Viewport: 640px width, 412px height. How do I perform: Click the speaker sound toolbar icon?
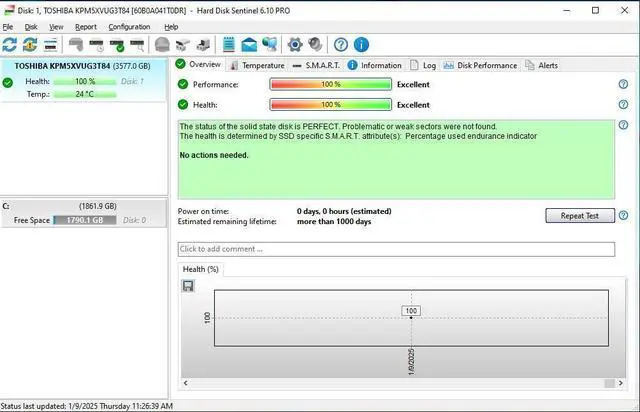click(x=315, y=45)
